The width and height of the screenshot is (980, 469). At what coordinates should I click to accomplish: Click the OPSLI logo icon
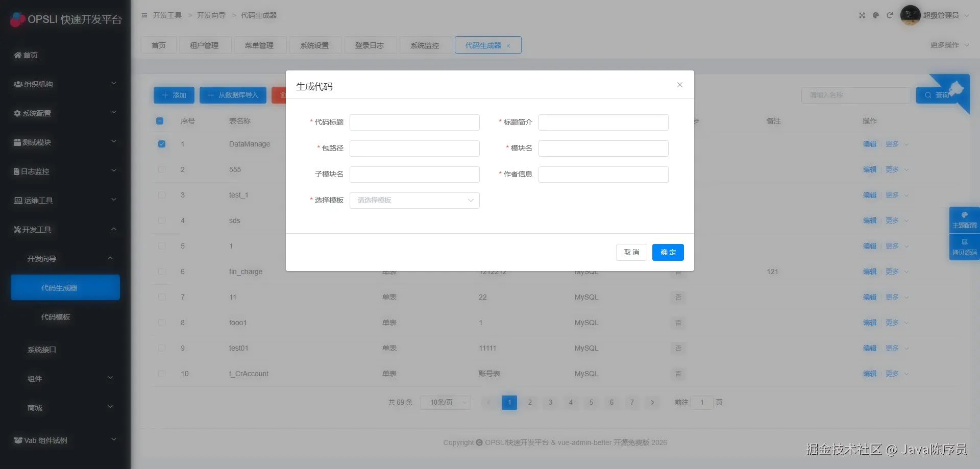pyautogui.click(x=18, y=19)
